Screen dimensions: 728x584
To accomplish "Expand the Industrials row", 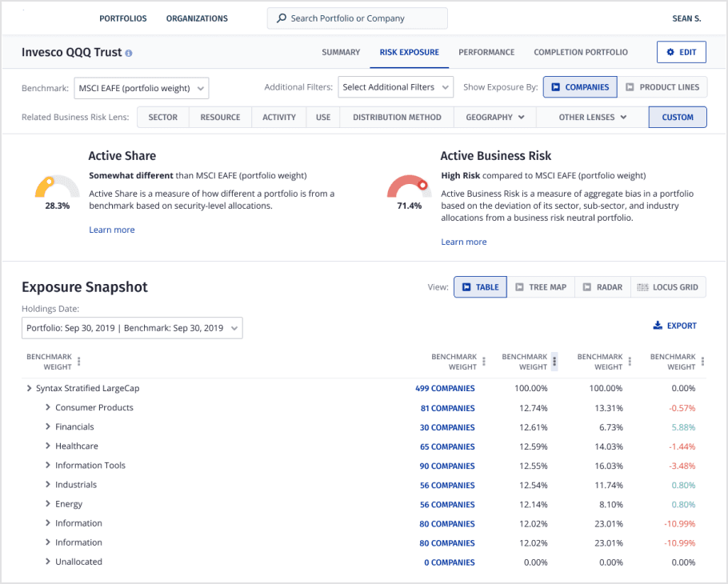I will click(47, 484).
